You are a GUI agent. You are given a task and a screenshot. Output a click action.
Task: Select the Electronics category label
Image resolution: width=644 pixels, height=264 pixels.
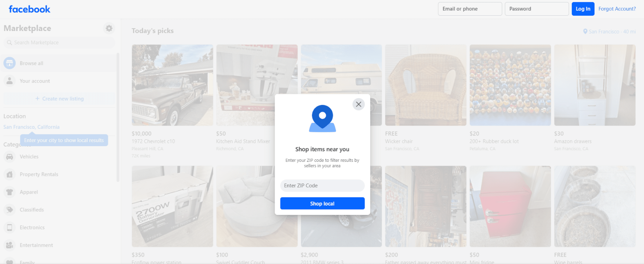(x=32, y=227)
